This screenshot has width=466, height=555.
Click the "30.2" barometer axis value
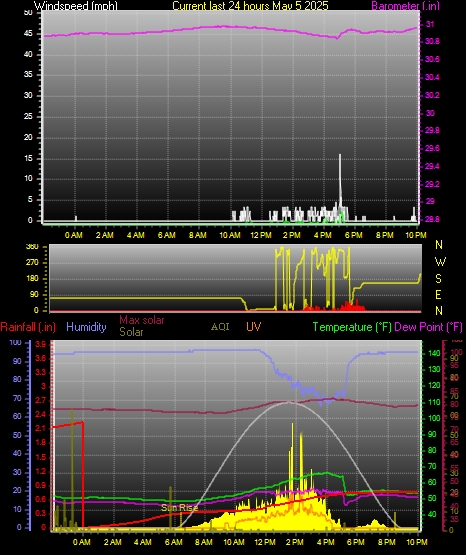(432, 95)
